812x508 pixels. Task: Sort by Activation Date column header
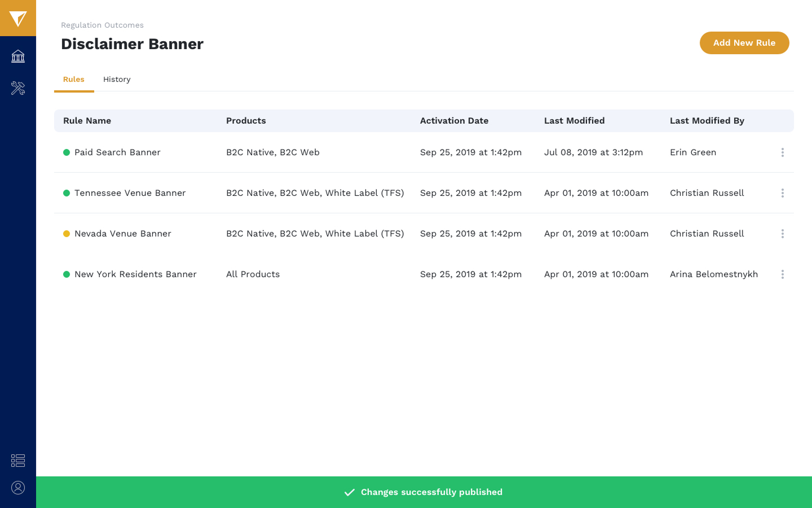[x=454, y=121]
